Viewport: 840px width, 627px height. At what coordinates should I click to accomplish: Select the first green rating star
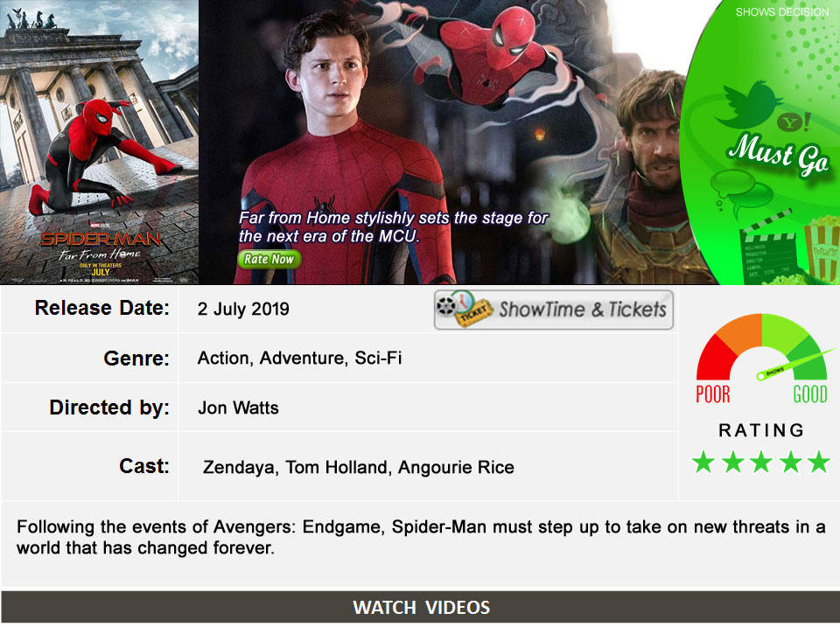click(703, 462)
